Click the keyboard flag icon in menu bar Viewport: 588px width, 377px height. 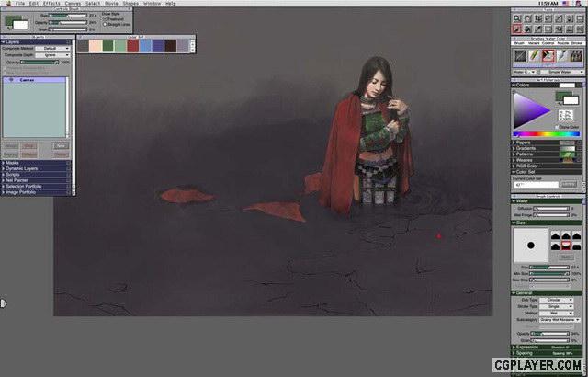(565, 4)
